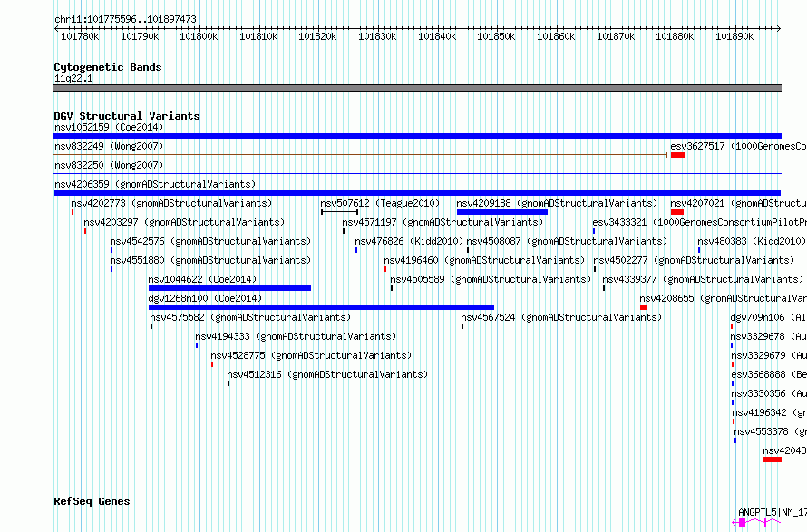Select the nsv4553378 variant label

pyautogui.click(x=771, y=431)
